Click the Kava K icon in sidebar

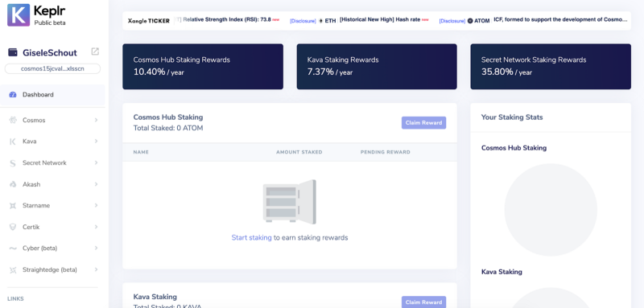tap(13, 142)
